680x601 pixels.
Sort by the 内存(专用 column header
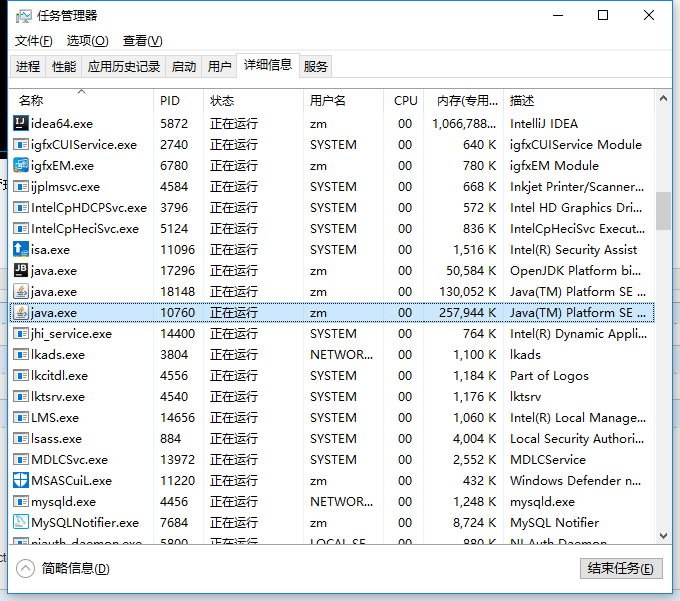(x=464, y=101)
